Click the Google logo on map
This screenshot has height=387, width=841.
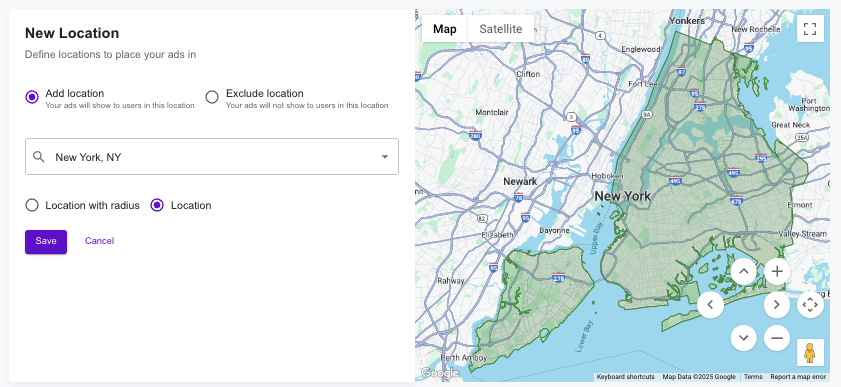(x=439, y=373)
